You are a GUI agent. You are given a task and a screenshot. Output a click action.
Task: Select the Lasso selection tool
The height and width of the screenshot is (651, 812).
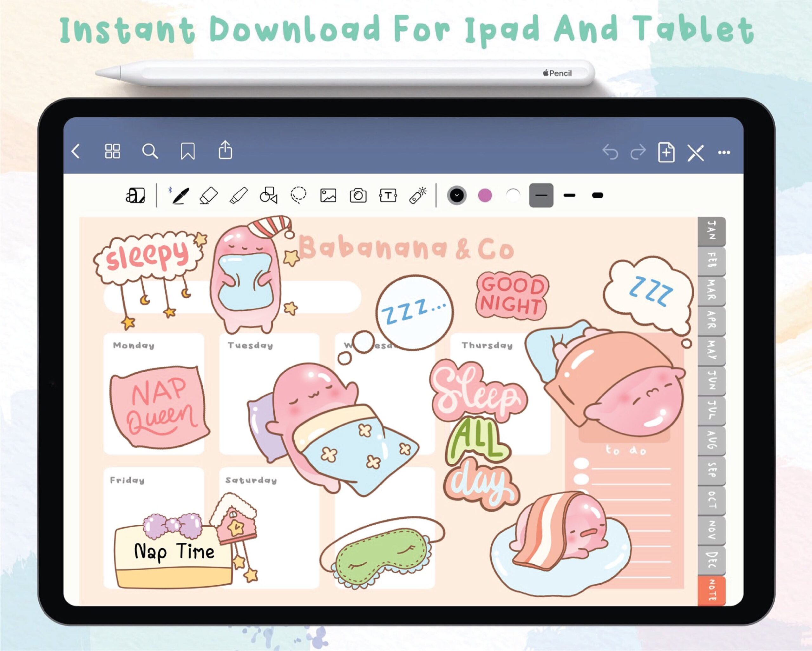click(x=298, y=195)
